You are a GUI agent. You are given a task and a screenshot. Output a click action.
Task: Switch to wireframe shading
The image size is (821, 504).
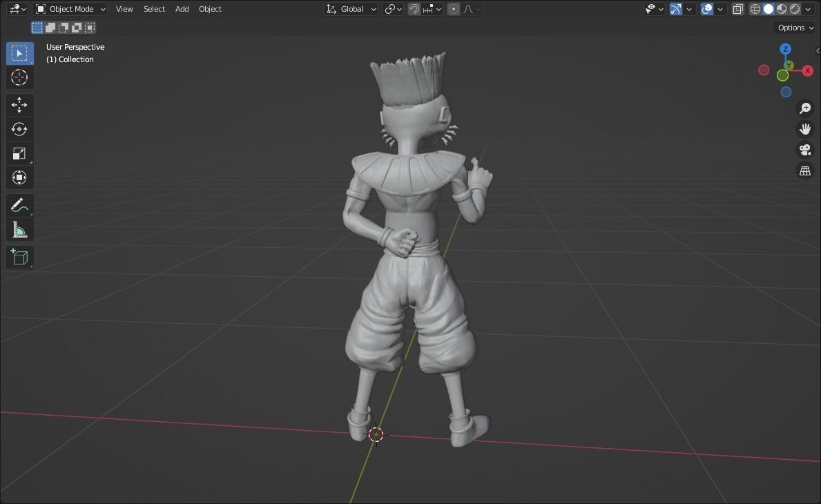[755, 9]
